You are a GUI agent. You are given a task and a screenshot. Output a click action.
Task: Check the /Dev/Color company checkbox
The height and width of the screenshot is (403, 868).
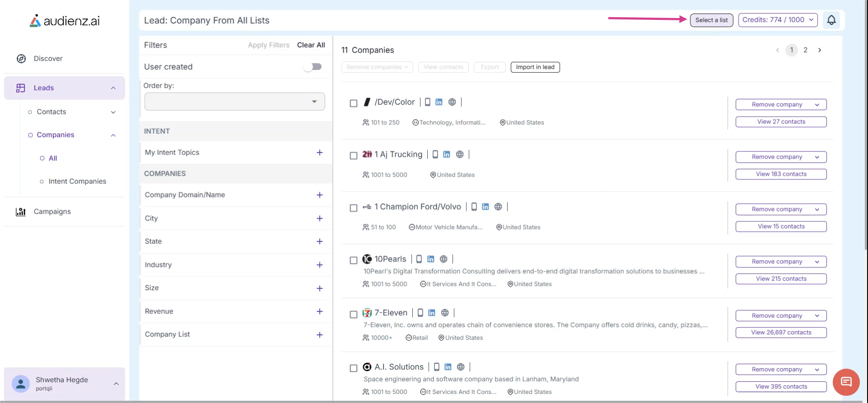click(354, 103)
